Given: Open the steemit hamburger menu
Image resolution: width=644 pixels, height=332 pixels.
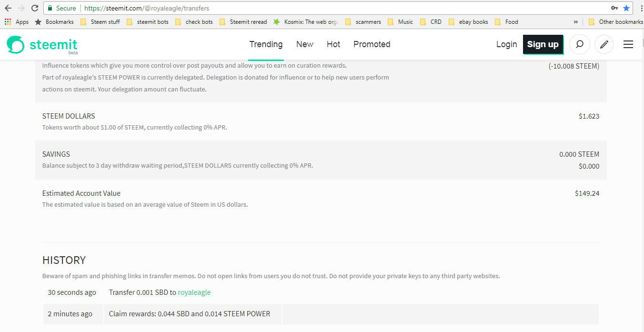Looking at the screenshot, I should [x=628, y=44].
